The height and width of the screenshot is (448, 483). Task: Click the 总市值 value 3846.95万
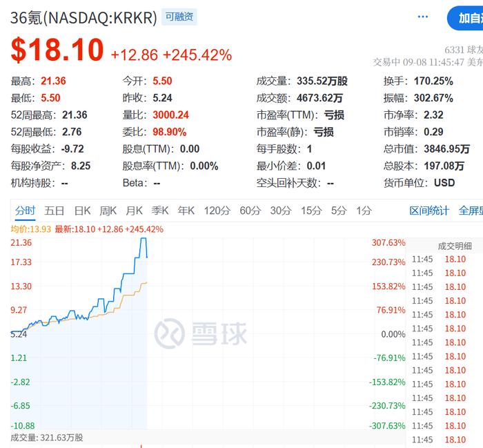pyautogui.click(x=446, y=149)
